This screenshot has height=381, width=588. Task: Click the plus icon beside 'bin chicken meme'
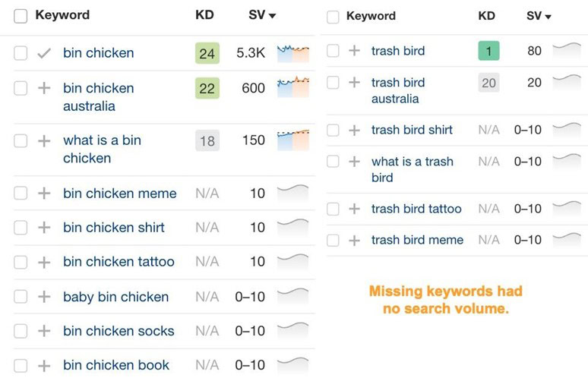pyautogui.click(x=44, y=194)
